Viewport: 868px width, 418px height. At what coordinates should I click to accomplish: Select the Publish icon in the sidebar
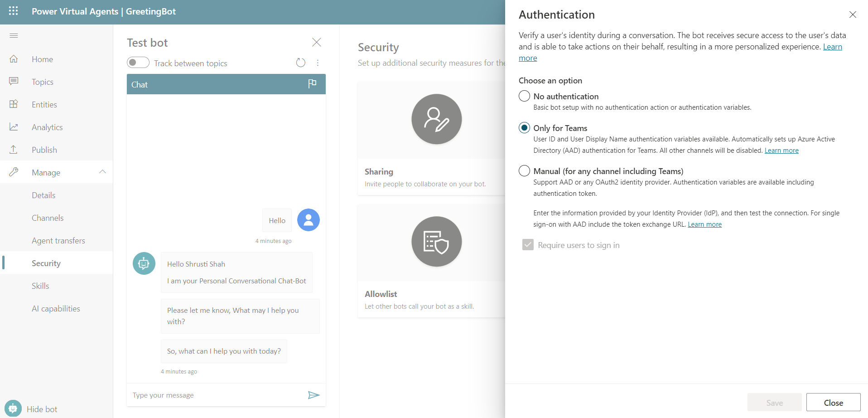[x=14, y=149]
